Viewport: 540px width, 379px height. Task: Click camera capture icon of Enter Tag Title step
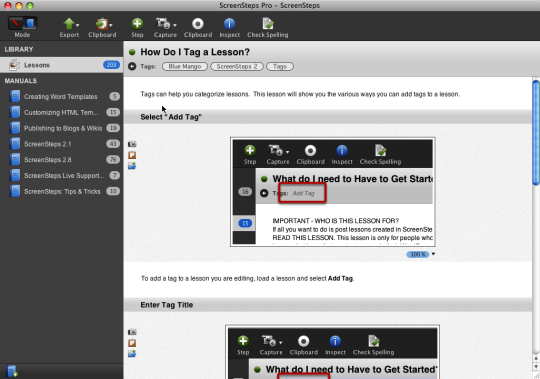[132, 332]
